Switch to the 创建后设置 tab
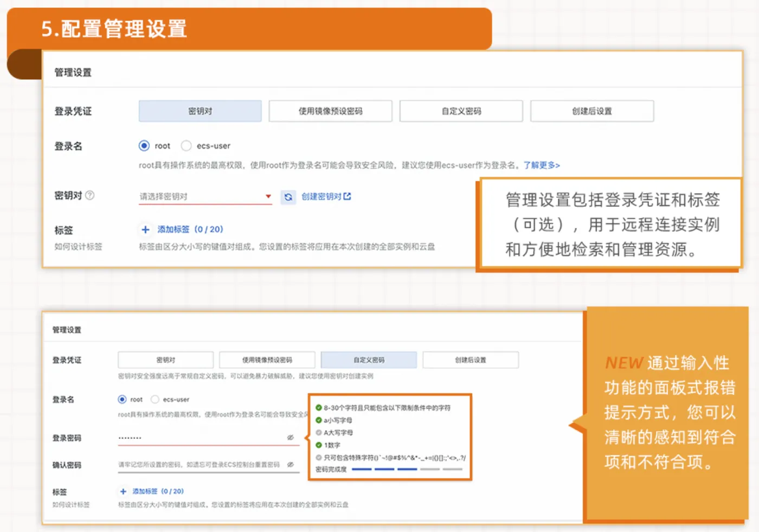Viewport: 759px width, 532px height. tap(592, 111)
